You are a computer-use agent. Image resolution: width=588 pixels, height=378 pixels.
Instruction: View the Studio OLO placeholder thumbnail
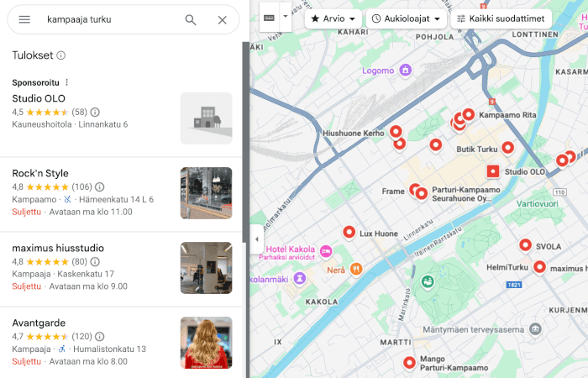[x=207, y=118]
